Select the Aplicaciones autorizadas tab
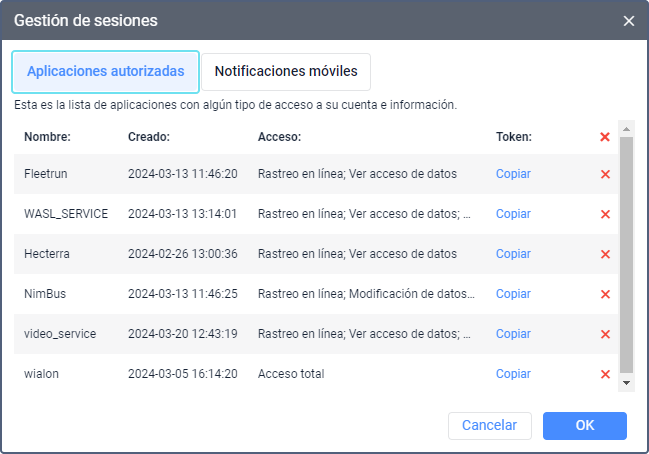Viewport: 649px width, 454px height. coord(105,72)
